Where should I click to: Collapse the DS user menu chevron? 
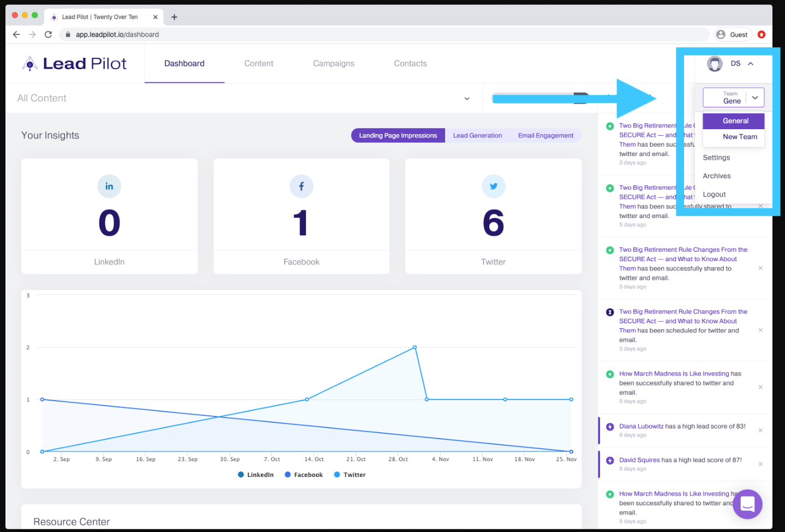point(751,64)
